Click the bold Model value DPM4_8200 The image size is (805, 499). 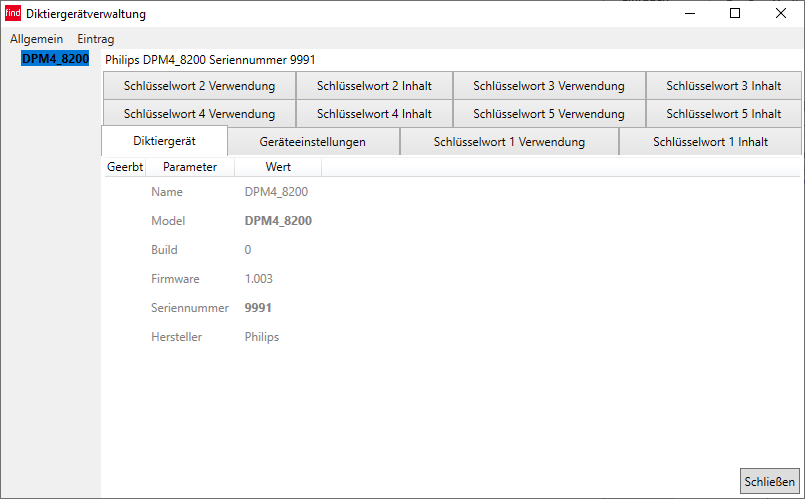click(278, 221)
